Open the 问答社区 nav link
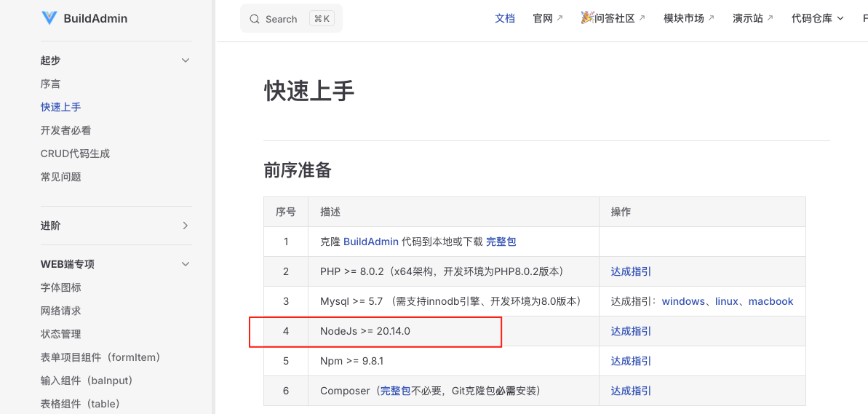This screenshot has width=868, height=414. click(x=613, y=18)
